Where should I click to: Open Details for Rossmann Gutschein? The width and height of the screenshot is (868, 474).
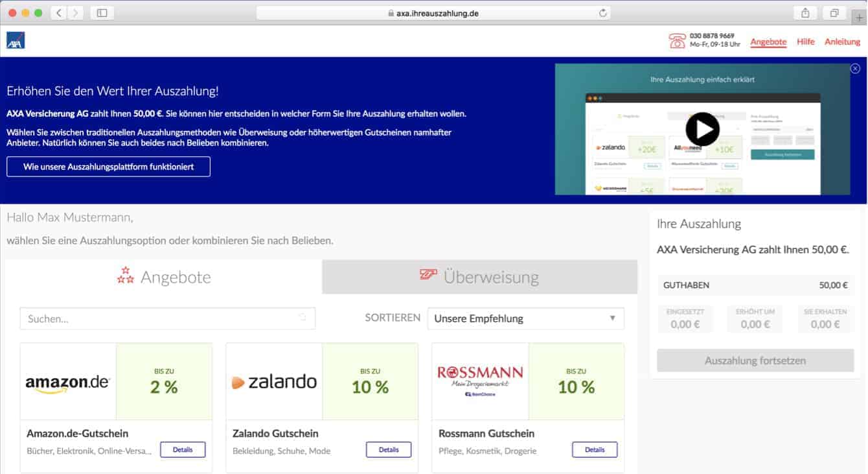point(595,449)
